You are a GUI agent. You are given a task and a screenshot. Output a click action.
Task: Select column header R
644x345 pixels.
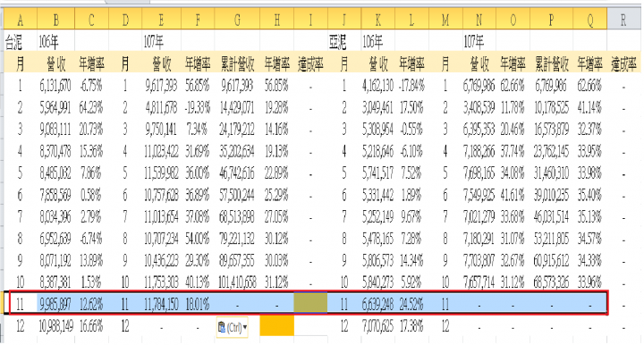[x=623, y=20]
